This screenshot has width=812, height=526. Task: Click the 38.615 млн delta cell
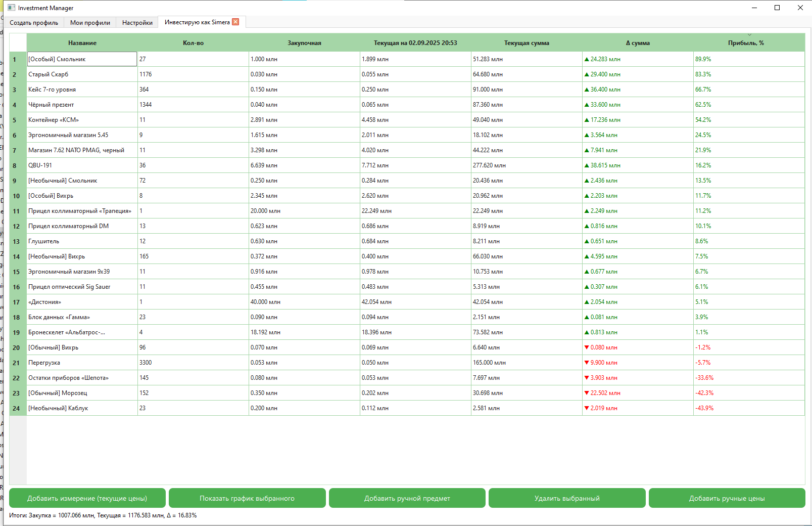point(638,165)
